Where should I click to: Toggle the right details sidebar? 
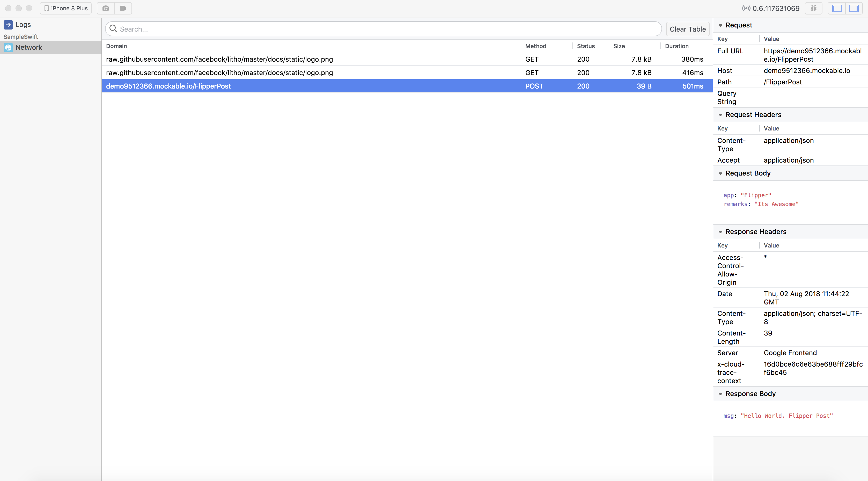(854, 9)
